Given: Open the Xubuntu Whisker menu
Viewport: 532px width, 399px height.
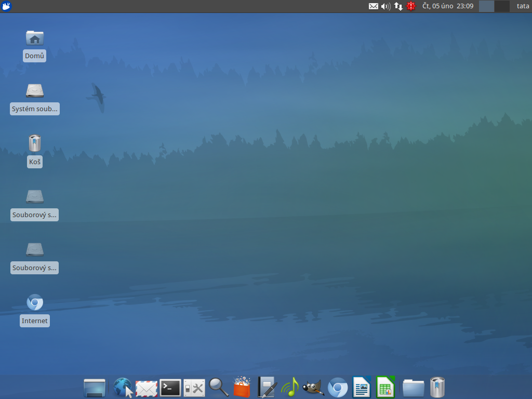Looking at the screenshot, I should point(6,6).
